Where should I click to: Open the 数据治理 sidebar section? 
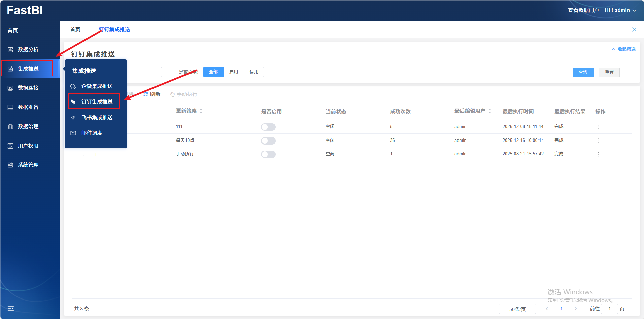[x=28, y=127]
